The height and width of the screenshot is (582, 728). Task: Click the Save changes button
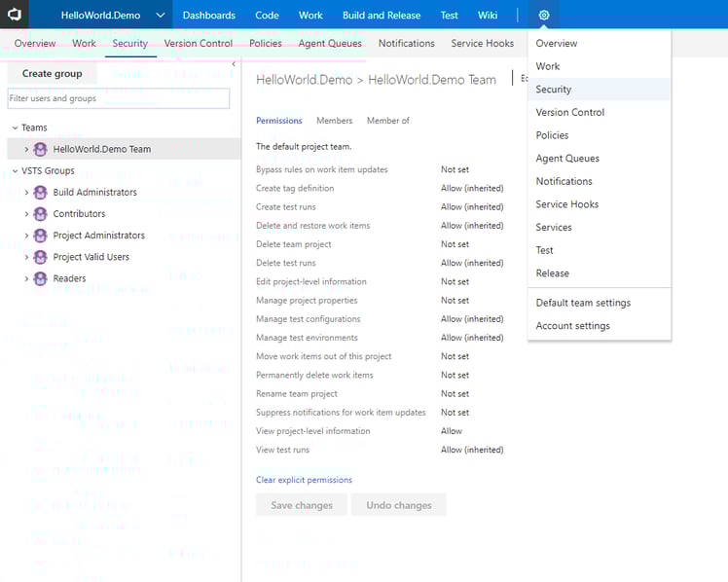[302, 505]
